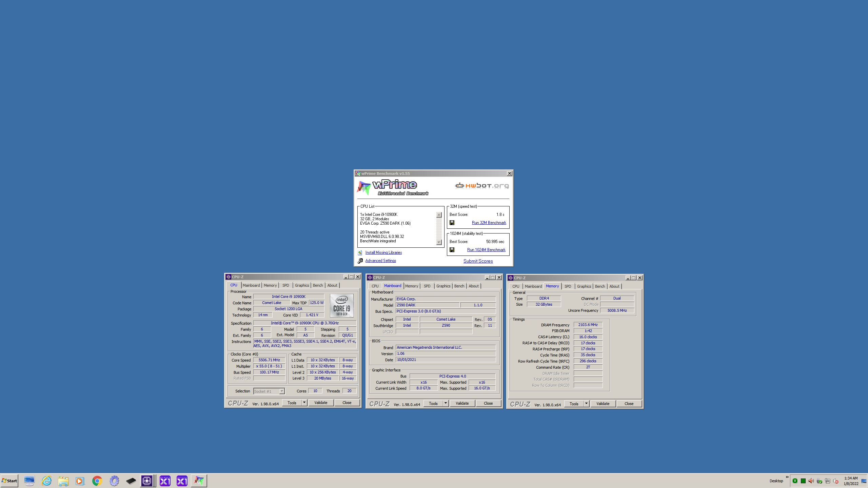Open ELEET X1 from the taskbar
The width and height of the screenshot is (868, 488).
tap(165, 481)
